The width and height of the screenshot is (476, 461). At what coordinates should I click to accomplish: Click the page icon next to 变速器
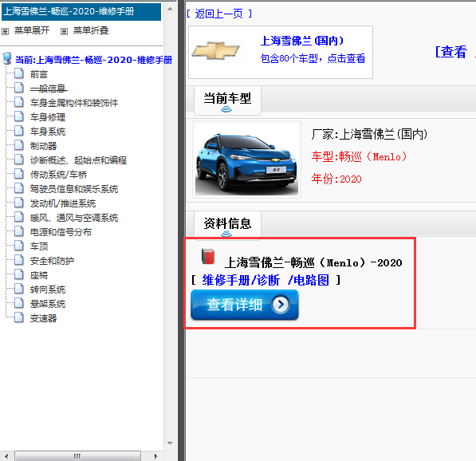(19, 317)
